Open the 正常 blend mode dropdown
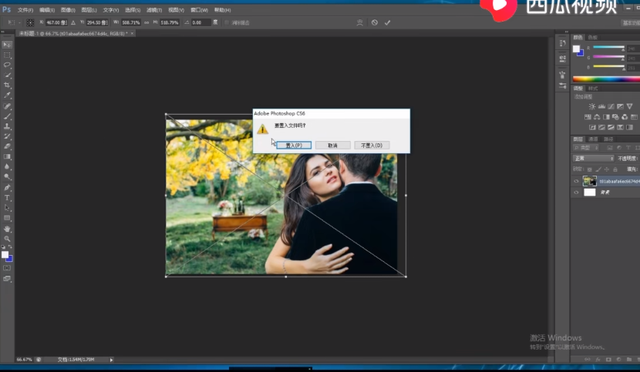 coord(593,158)
